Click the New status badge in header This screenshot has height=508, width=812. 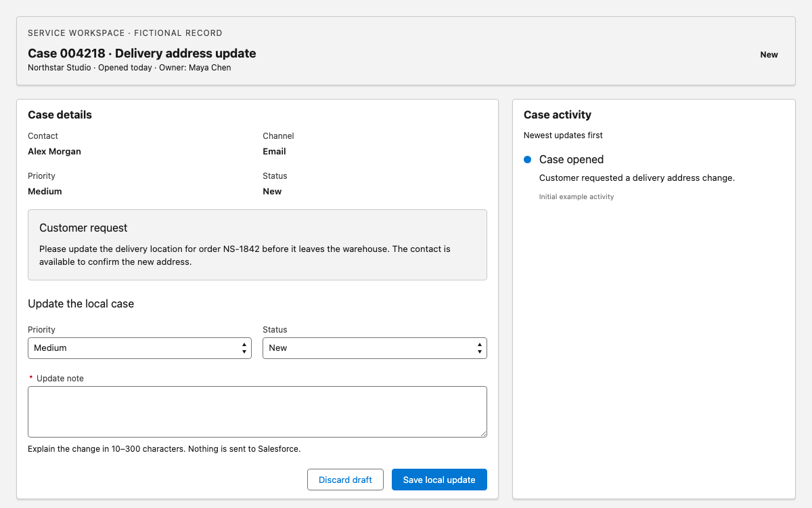coord(769,55)
